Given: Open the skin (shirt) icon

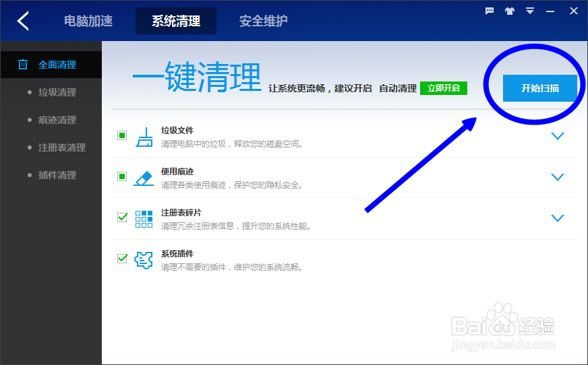Looking at the screenshot, I should point(509,11).
